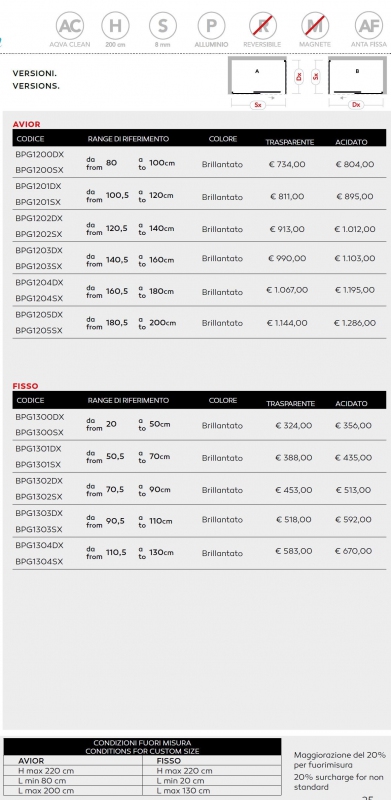Image resolution: width=391 pixels, height=800 pixels.
Task: Click the P Alluminio icon
Action: coord(211,26)
